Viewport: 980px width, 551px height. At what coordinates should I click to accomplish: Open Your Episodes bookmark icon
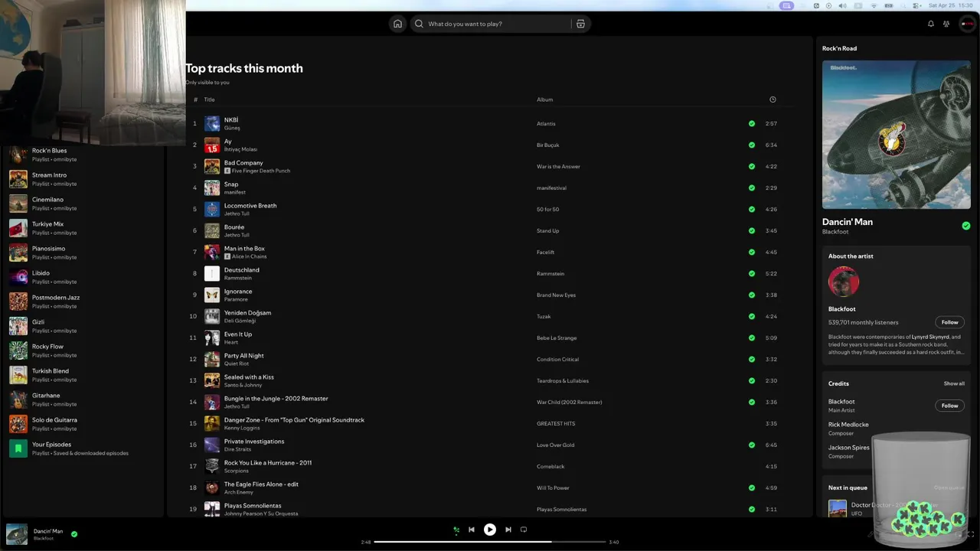pos(18,448)
